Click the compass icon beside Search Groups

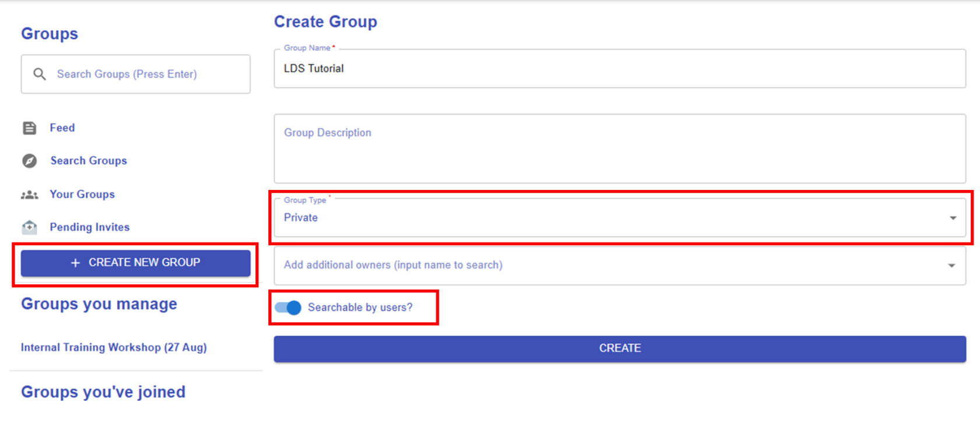point(29,161)
